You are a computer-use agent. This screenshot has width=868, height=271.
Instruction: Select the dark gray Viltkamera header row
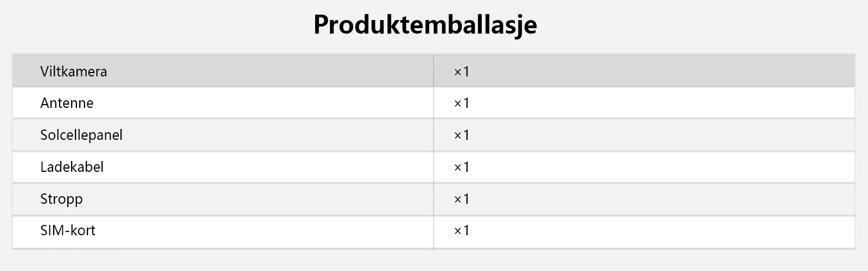[651, 71]
